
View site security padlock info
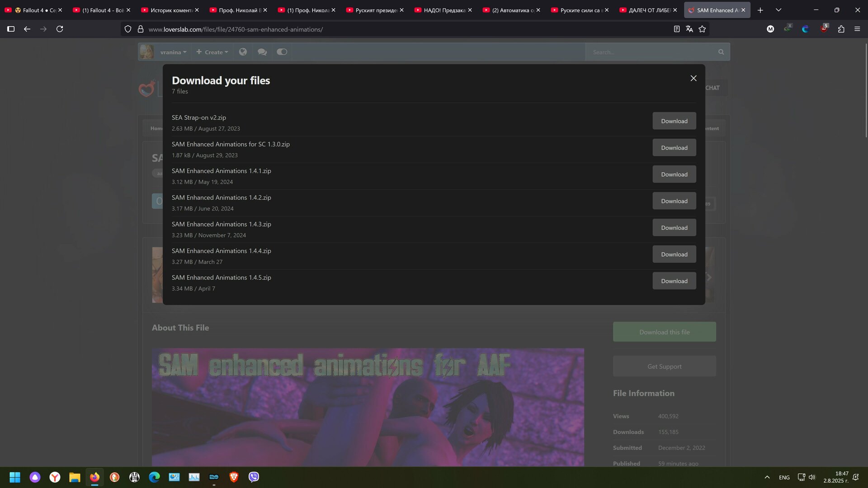[141, 29]
